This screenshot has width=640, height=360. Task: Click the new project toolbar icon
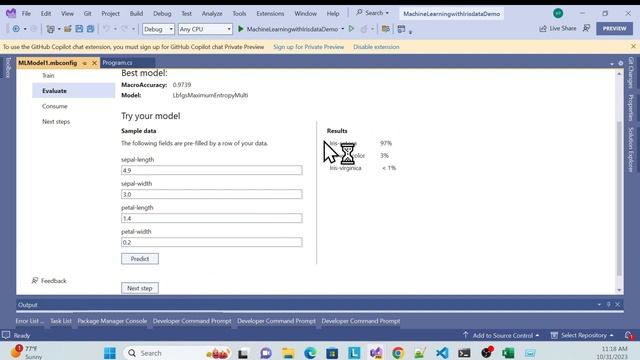50,29
